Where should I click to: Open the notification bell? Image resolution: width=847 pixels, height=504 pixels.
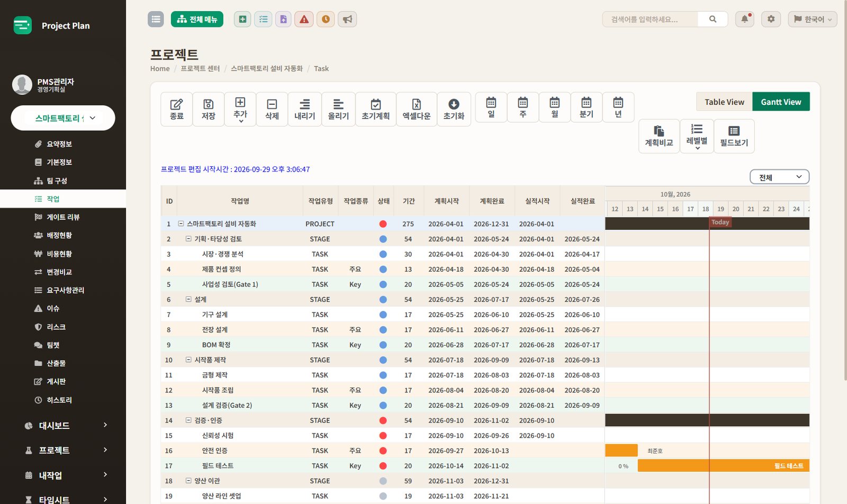pyautogui.click(x=745, y=19)
